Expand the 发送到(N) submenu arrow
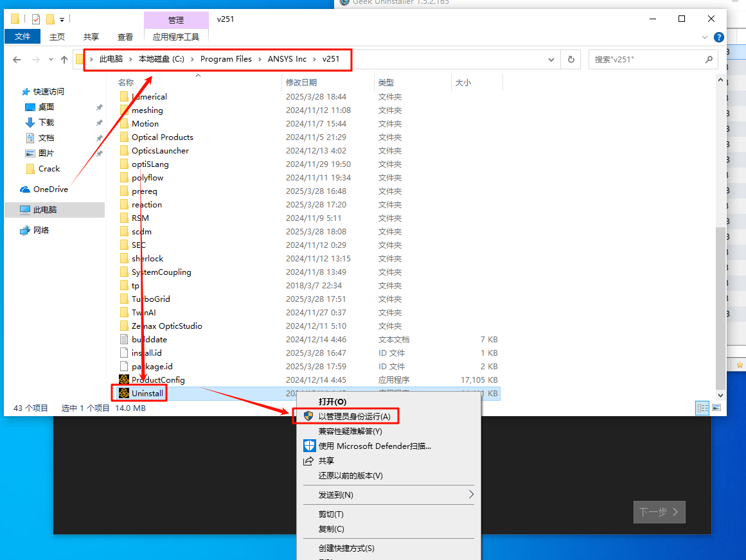The width and height of the screenshot is (746, 560). coord(471,494)
